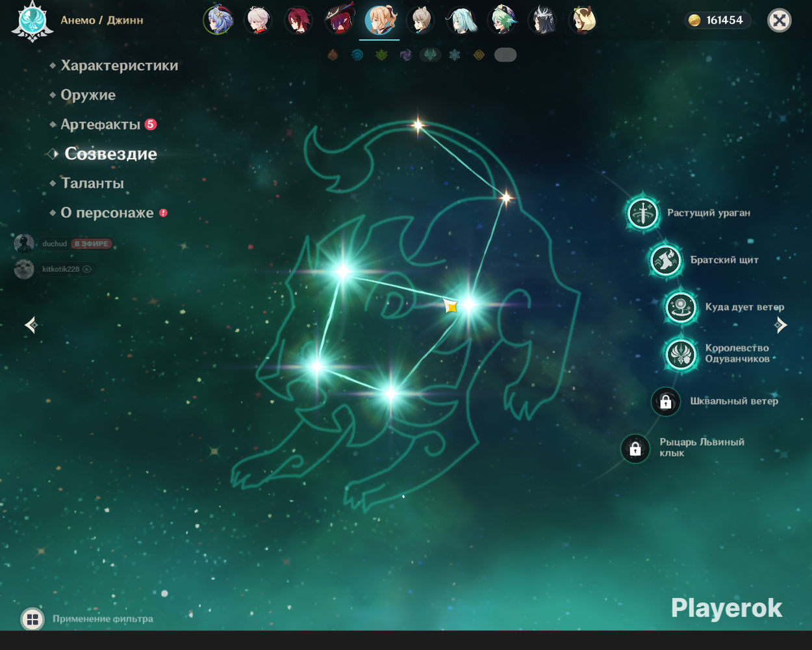Viewport: 812px width, 650px height.
Task: Click the red alert dot on О персонаже
Action: pos(163,213)
